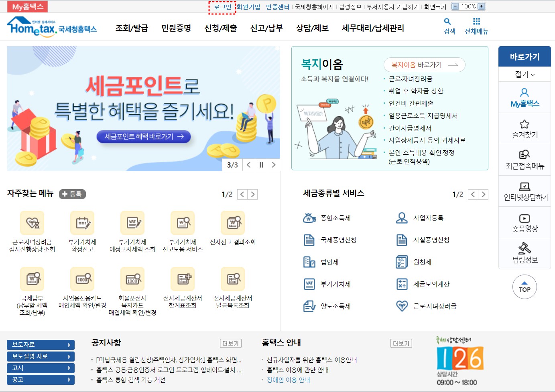
Task: Open the 신고/납부 menu
Action: tap(266, 28)
